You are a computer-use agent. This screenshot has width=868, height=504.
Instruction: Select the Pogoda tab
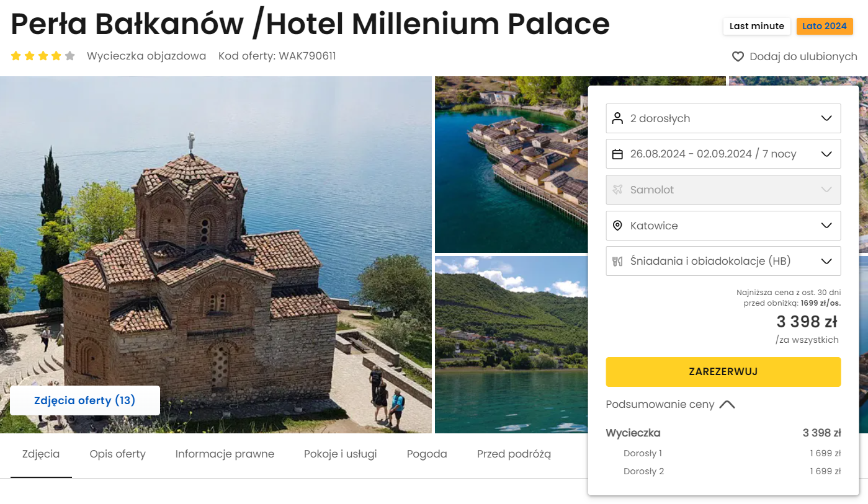[x=427, y=454]
